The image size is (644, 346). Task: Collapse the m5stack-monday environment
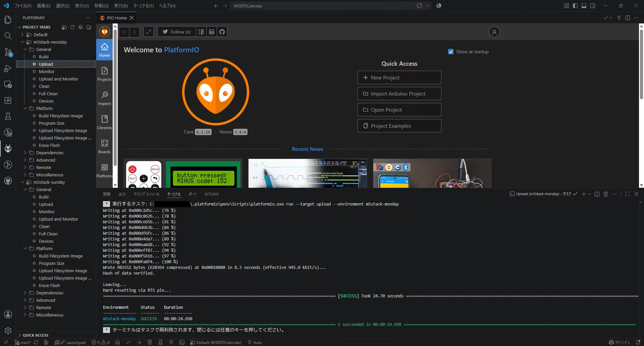tap(22, 42)
